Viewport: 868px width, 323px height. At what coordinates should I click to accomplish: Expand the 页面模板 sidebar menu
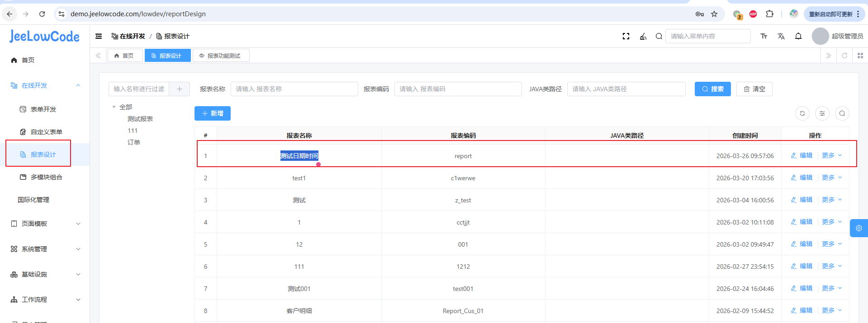[45, 224]
